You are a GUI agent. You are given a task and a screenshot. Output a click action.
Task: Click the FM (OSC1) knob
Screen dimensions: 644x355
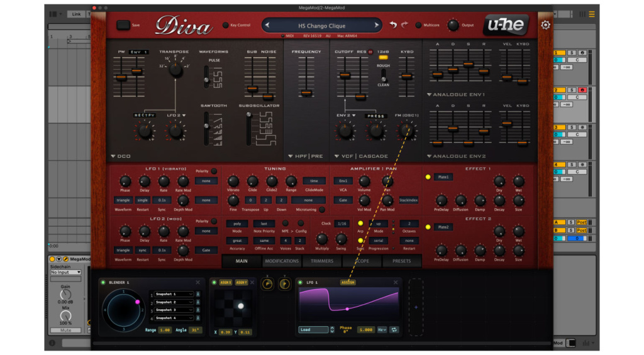[x=406, y=131]
